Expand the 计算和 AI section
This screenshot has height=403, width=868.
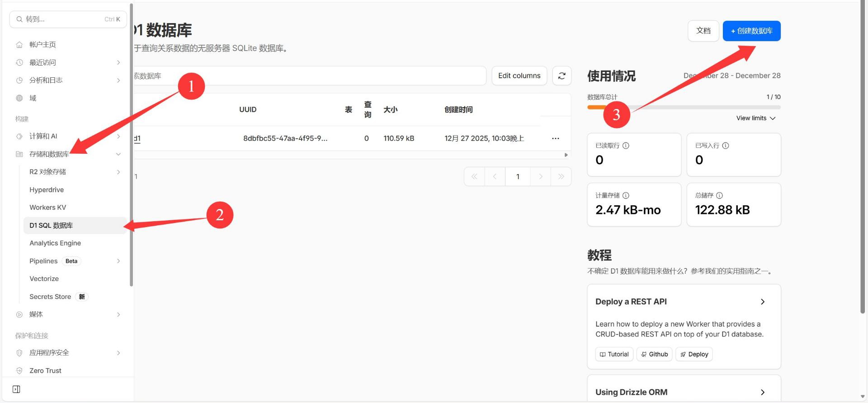point(118,136)
